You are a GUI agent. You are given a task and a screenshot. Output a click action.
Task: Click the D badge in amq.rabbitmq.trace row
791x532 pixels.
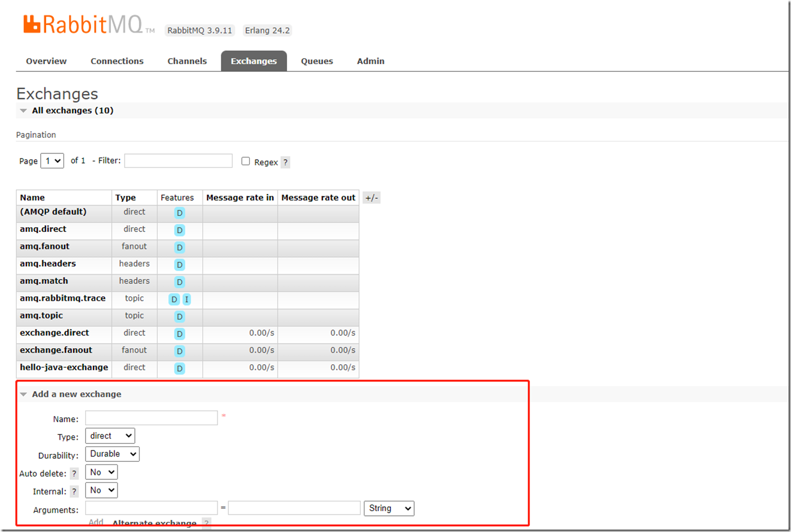[x=174, y=300]
